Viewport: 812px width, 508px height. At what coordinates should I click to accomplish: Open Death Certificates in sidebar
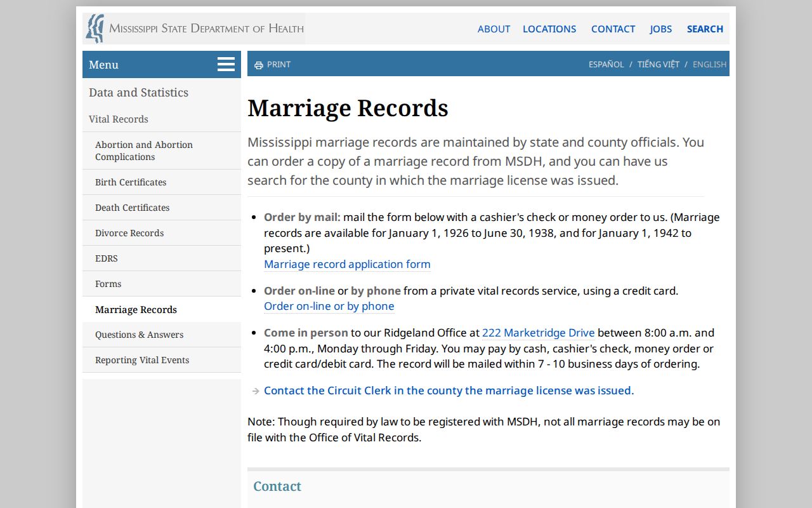162,208
